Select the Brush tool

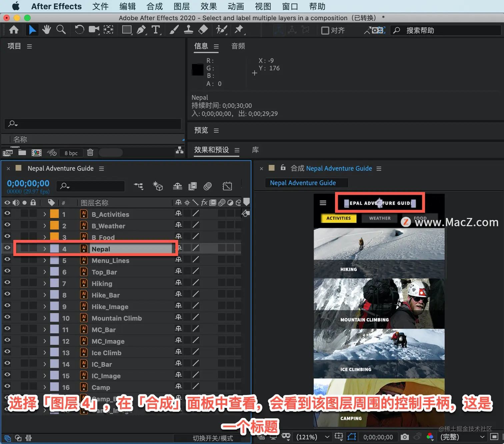click(174, 30)
